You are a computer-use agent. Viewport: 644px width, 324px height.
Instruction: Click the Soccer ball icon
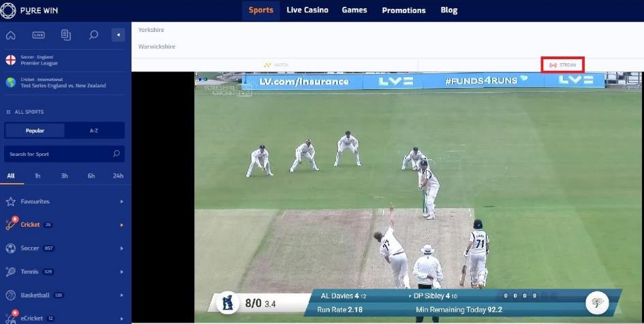pyautogui.click(x=10, y=248)
